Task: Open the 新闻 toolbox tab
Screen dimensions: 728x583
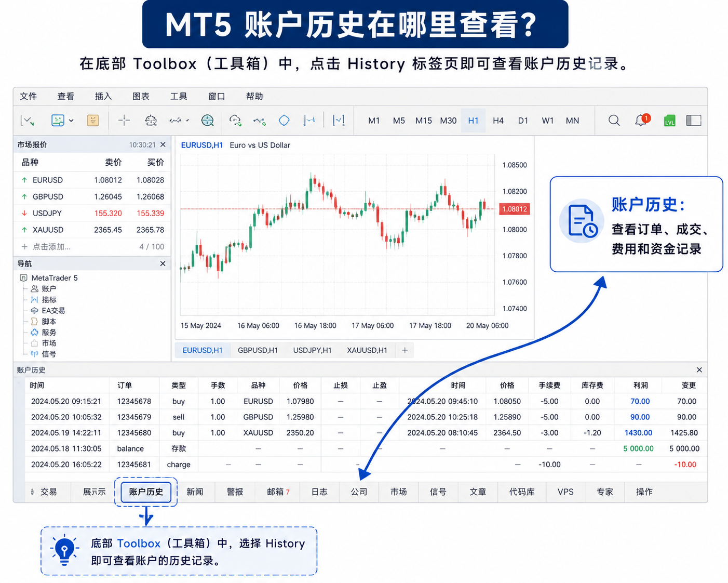Action: [x=195, y=492]
